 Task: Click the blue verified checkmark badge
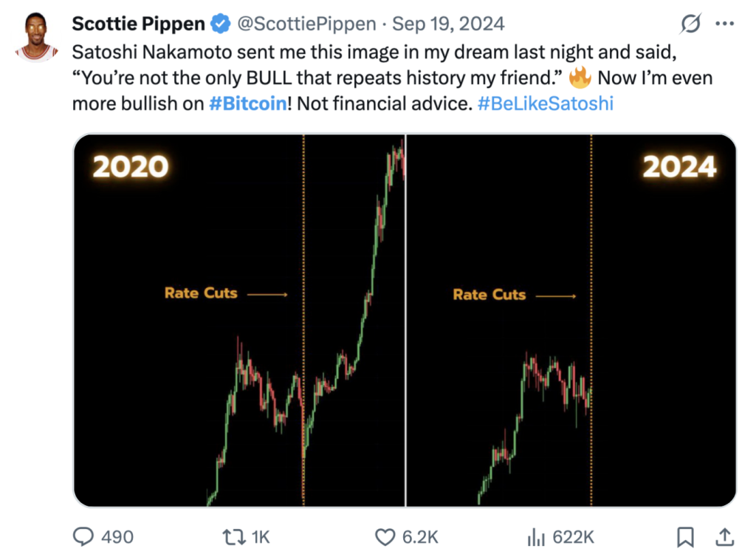tap(220, 24)
